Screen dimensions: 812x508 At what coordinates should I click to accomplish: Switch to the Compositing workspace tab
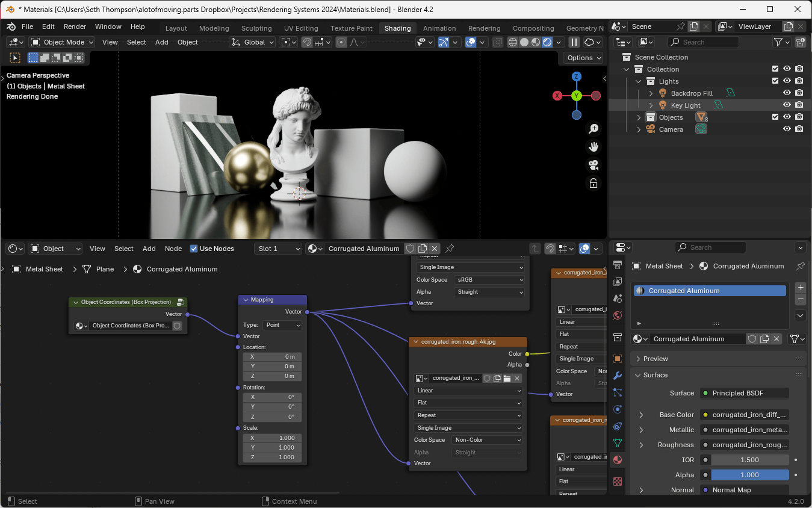point(533,28)
